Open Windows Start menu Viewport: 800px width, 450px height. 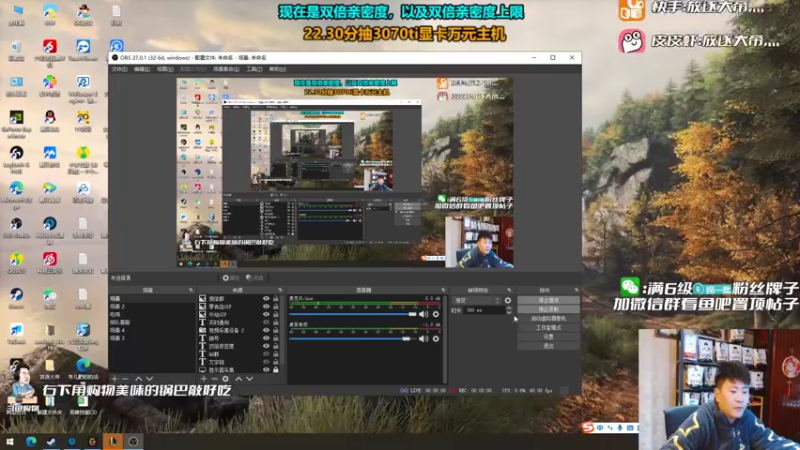[x=9, y=441]
